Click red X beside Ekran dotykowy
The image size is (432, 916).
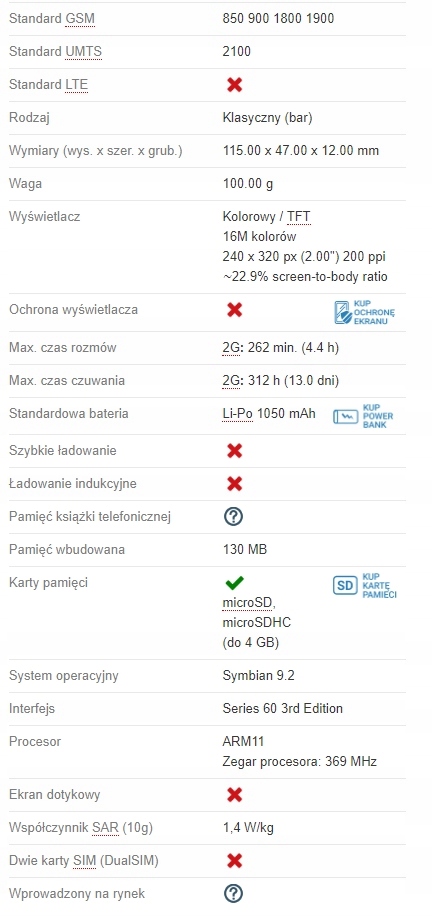[234, 794]
